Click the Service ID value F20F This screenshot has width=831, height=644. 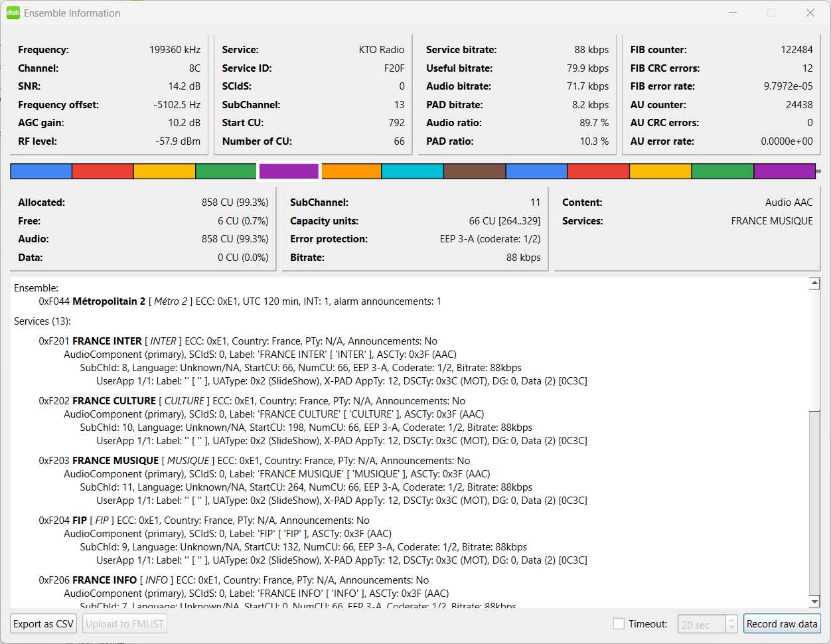tap(394, 68)
